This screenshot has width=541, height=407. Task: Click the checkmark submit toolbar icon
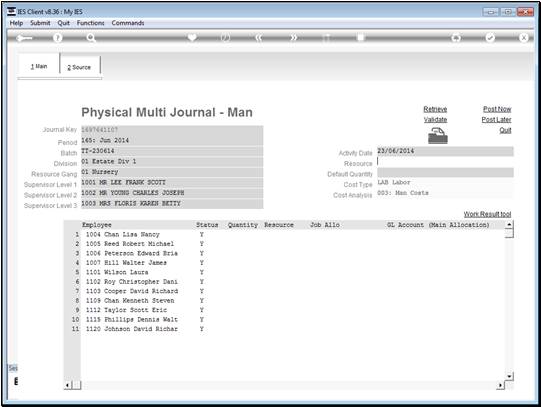(490, 38)
